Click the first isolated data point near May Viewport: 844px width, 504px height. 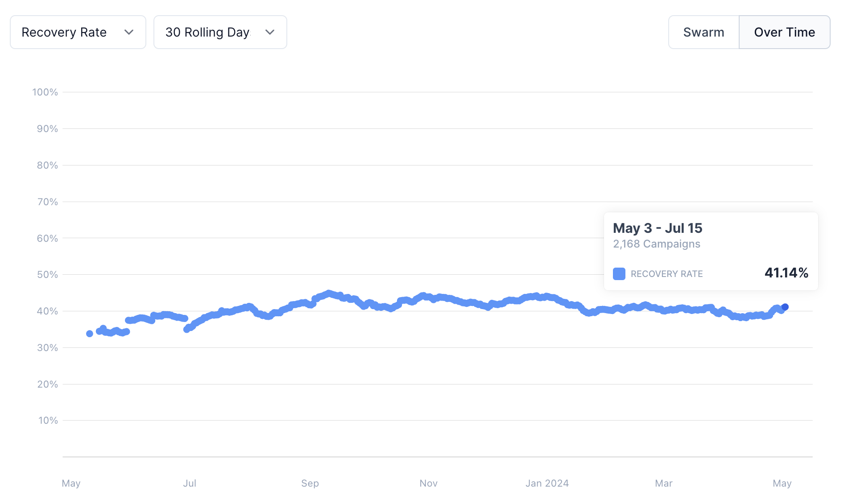(x=90, y=334)
